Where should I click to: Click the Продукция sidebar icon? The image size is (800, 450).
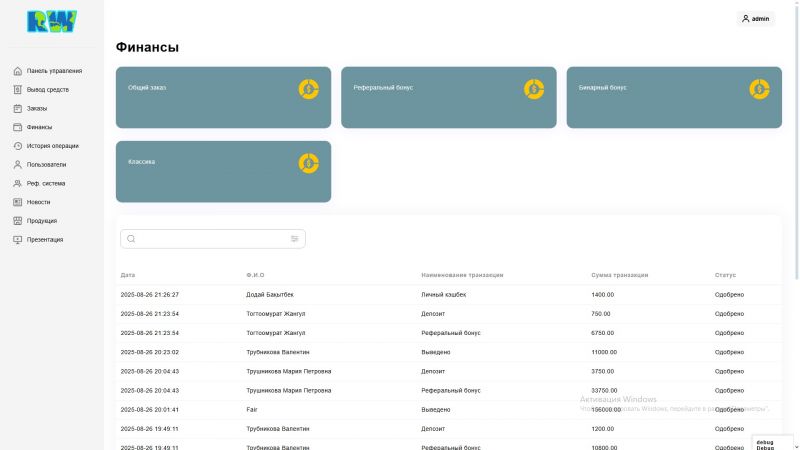pos(18,221)
